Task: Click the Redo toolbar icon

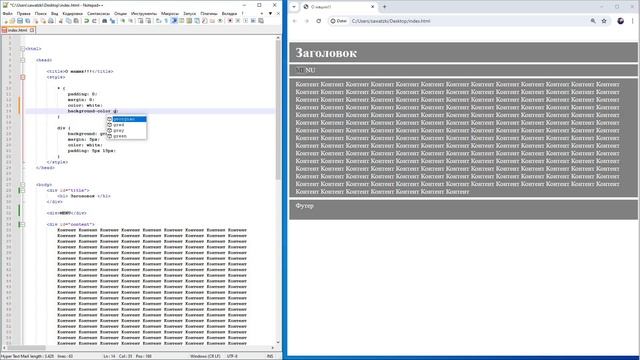Action: coord(94,21)
